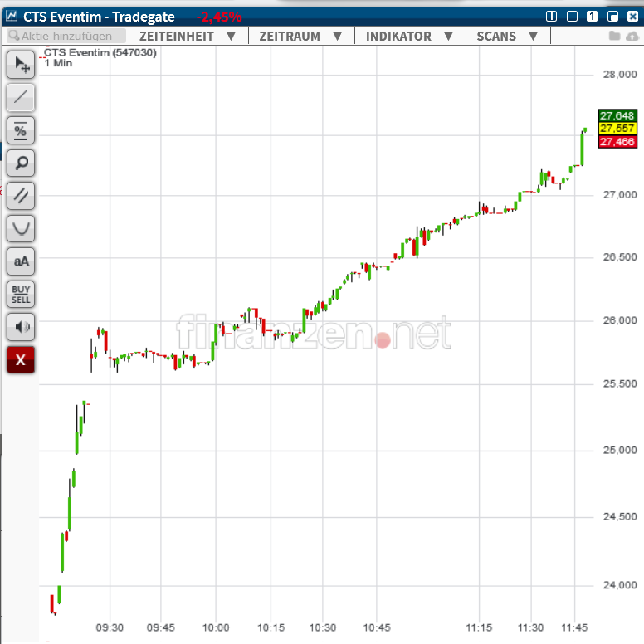Click the 1 Min timeframe label
Screen dimensions: 644x644
58,63
